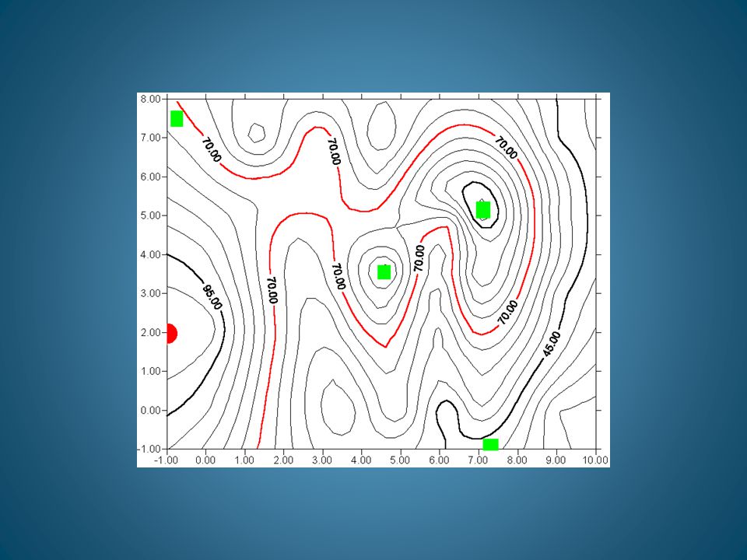Click the 10.00 label on the horizontal axis

click(x=596, y=460)
